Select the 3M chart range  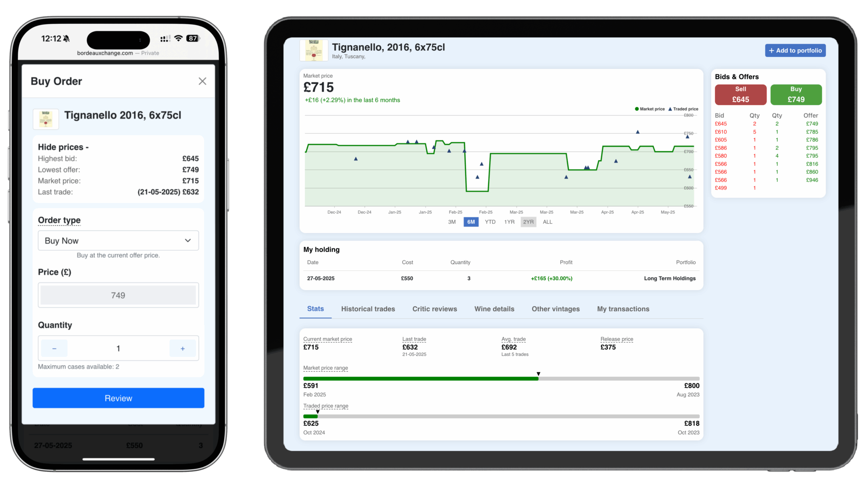point(452,222)
